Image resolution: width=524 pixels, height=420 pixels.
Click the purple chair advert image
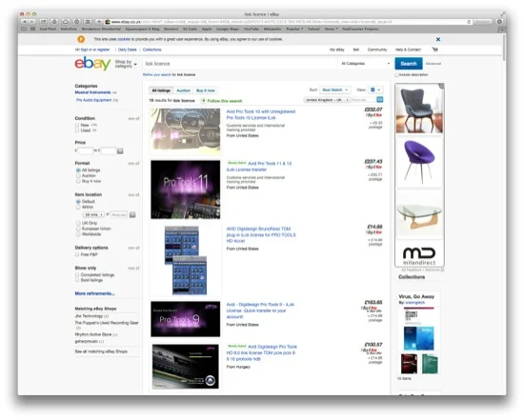419,162
